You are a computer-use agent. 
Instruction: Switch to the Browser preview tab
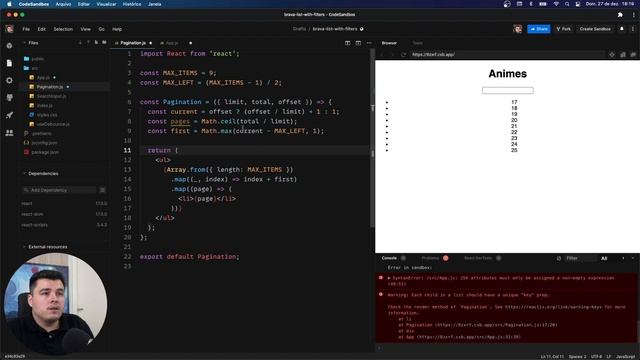click(x=389, y=43)
